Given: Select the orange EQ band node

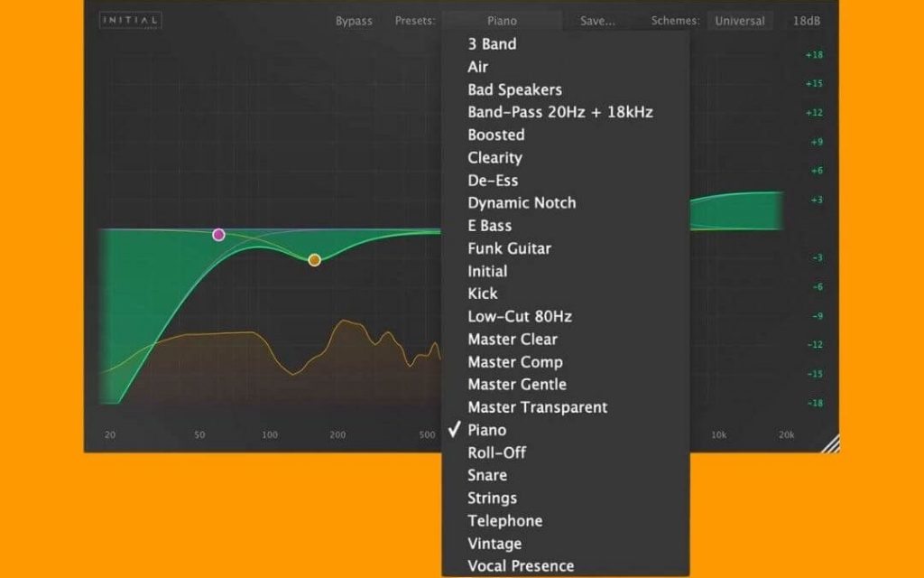Looking at the screenshot, I should pos(313,259).
